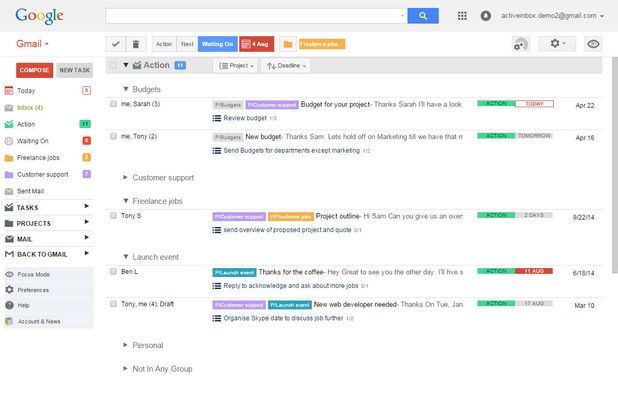Open Waiting On in the sidebar
618x394 pixels.
pyautogui.click(x=32, y=141)
